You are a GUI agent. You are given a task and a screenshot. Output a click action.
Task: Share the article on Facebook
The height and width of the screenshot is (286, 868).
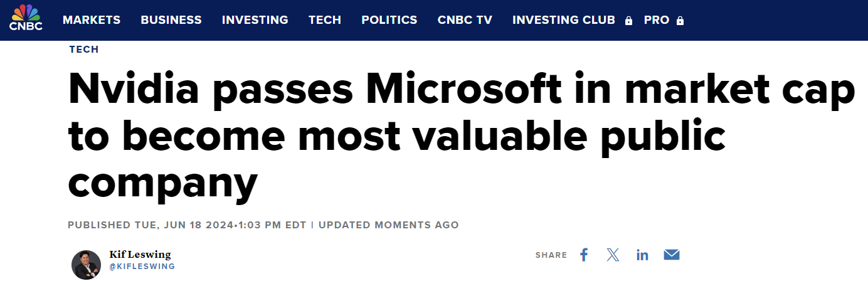pos(584,255)
